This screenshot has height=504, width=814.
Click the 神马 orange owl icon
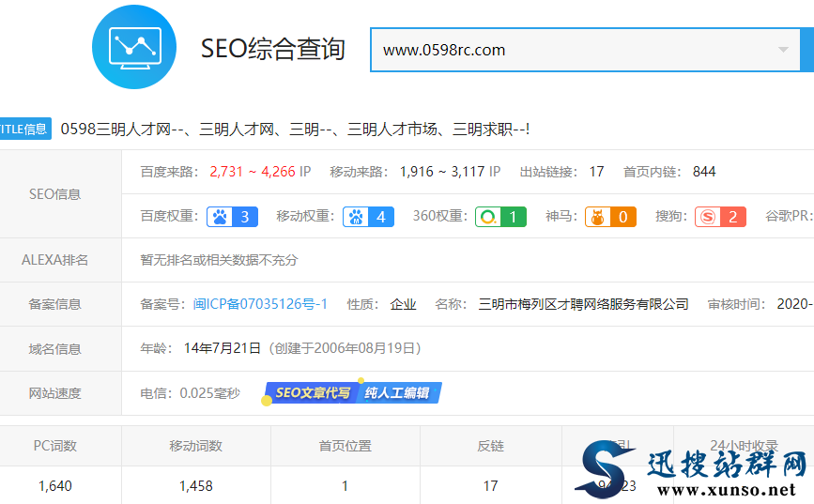(x=597, y=217)
